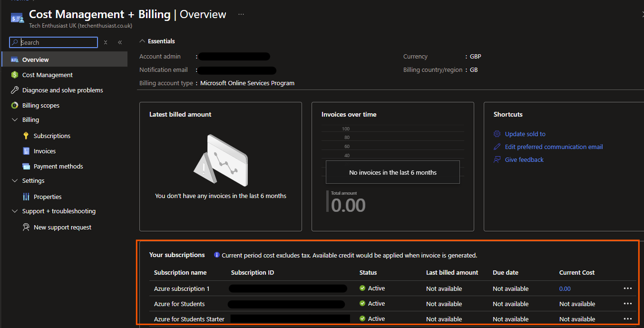This screenshot has width=644, height=328.
Task: Open the ellipsis menu for Azure for Students row
Action: [628, 304]
